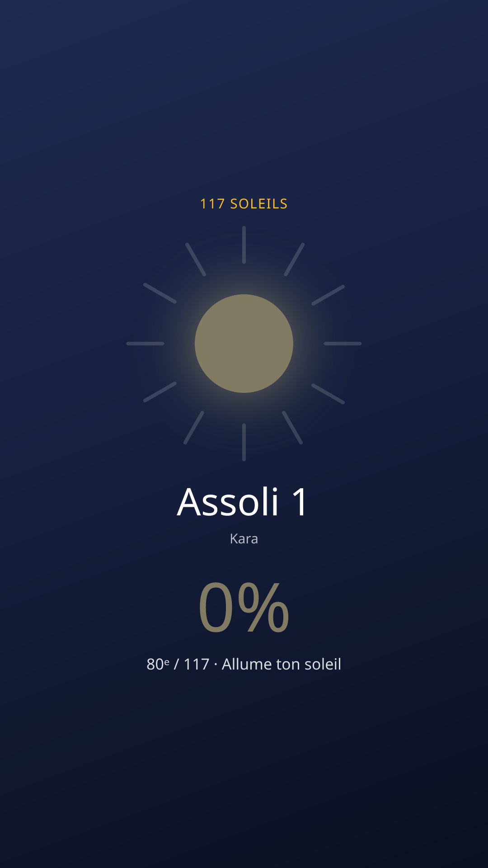This screenshot has height=868, width=488.
Task: Click the horizontal ray right of sun
Action: pos(343,344)
